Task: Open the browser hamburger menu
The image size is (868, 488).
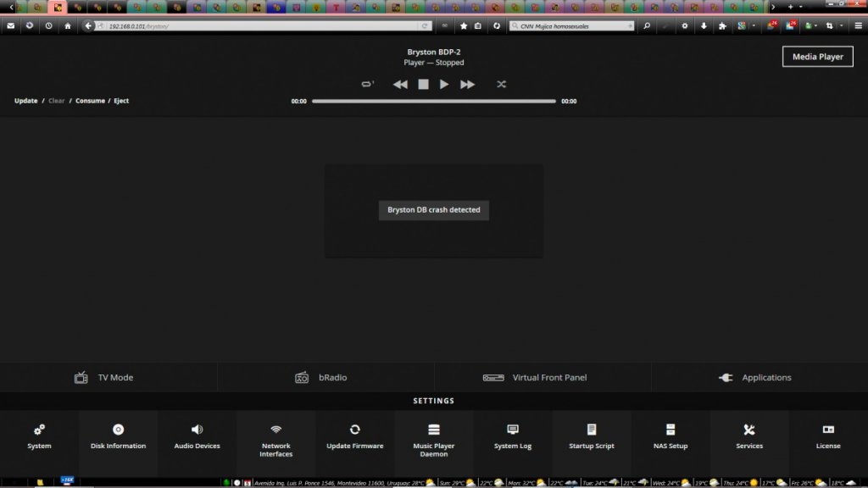Action: point(858,25)
